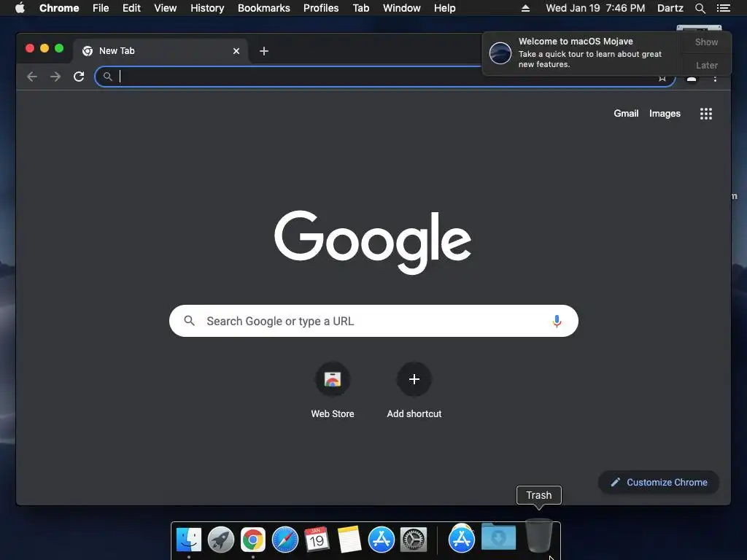Viewport: 747px width, 560px height.
Task: Open the Tab menu
Action: tap(360, 8)
